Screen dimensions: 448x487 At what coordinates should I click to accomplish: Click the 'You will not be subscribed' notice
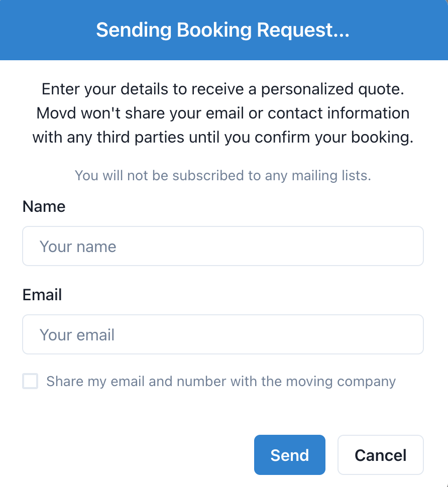[223, 176]
